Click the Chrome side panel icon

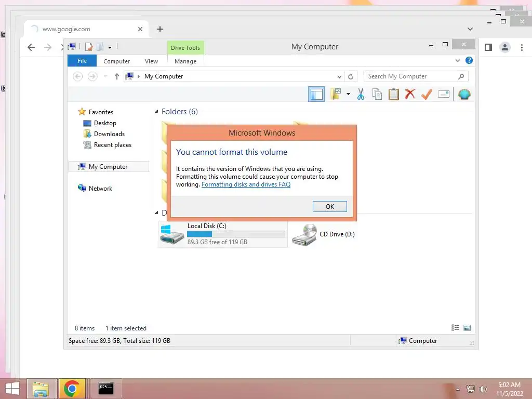point(488,47)
